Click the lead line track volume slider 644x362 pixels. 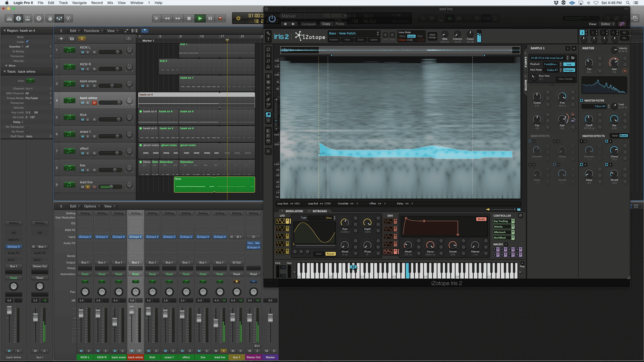click(111, 187)
